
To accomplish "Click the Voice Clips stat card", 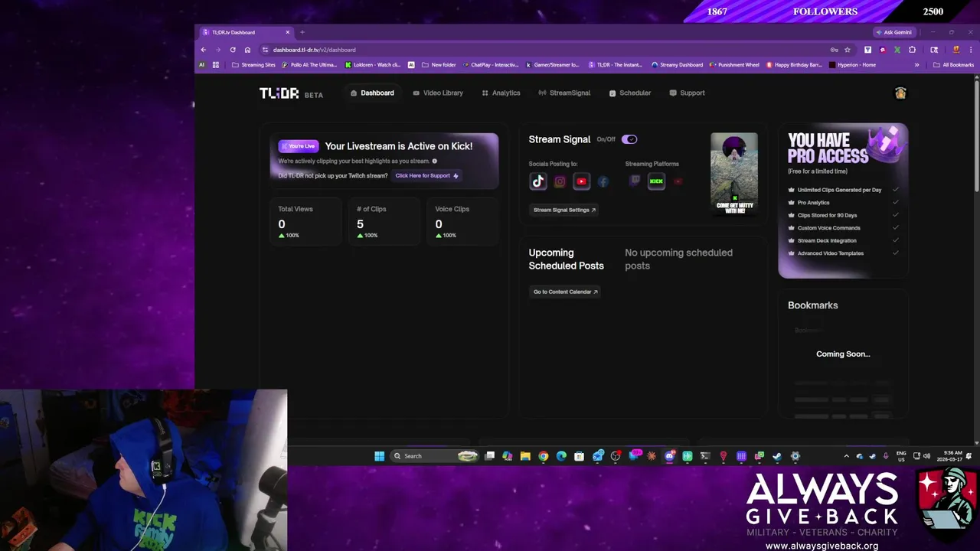I will coord(463,221).
